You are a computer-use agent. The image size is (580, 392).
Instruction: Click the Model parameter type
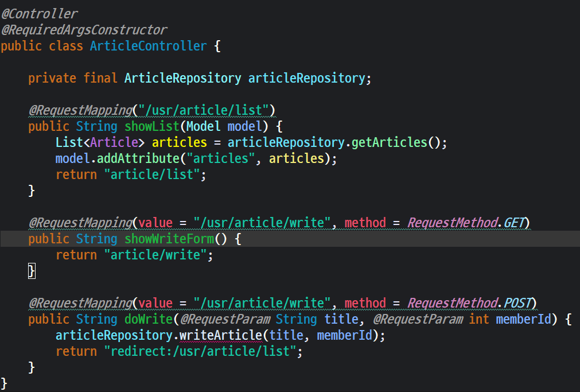204,126
